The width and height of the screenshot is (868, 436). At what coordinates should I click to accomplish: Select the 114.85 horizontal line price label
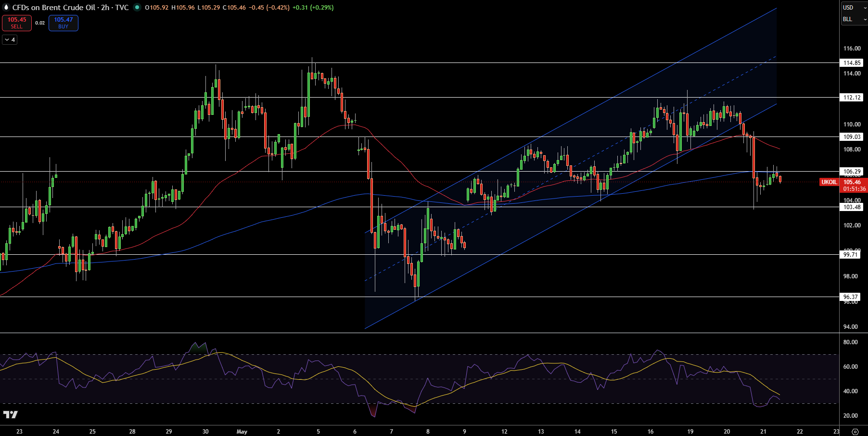(852, 63)
